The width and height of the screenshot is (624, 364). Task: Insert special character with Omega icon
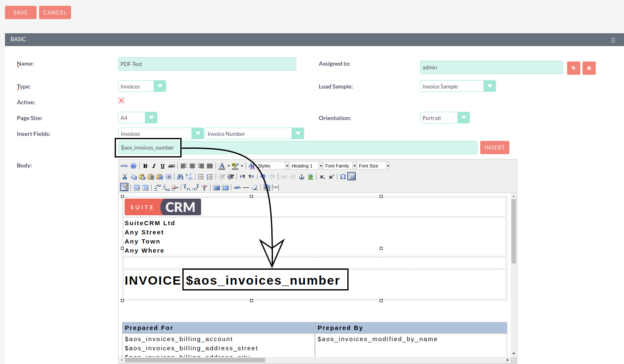(343, 177)
